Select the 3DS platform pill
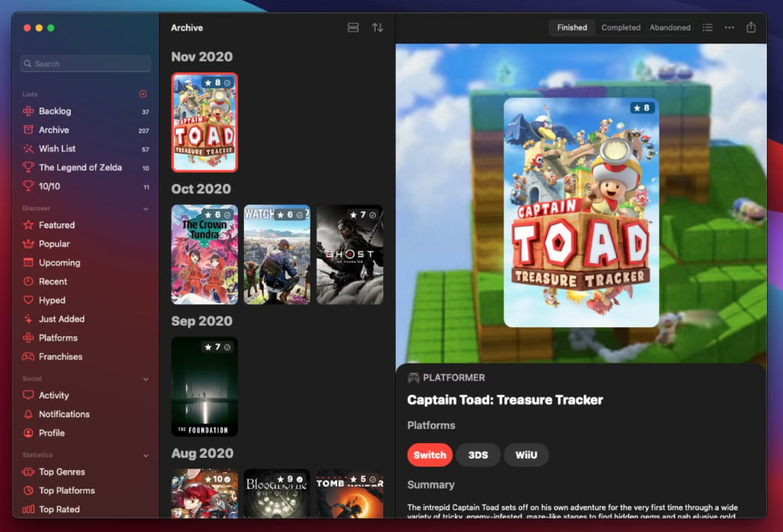 click(478, 455)
